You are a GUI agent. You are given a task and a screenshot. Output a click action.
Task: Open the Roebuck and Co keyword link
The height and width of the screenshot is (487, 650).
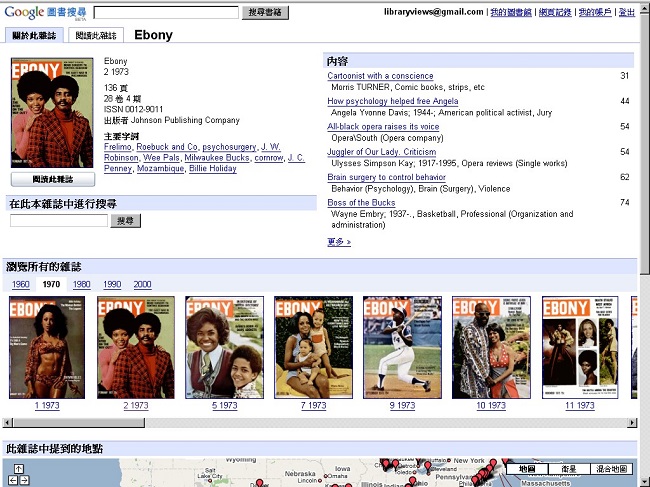(x=167, y=147)
